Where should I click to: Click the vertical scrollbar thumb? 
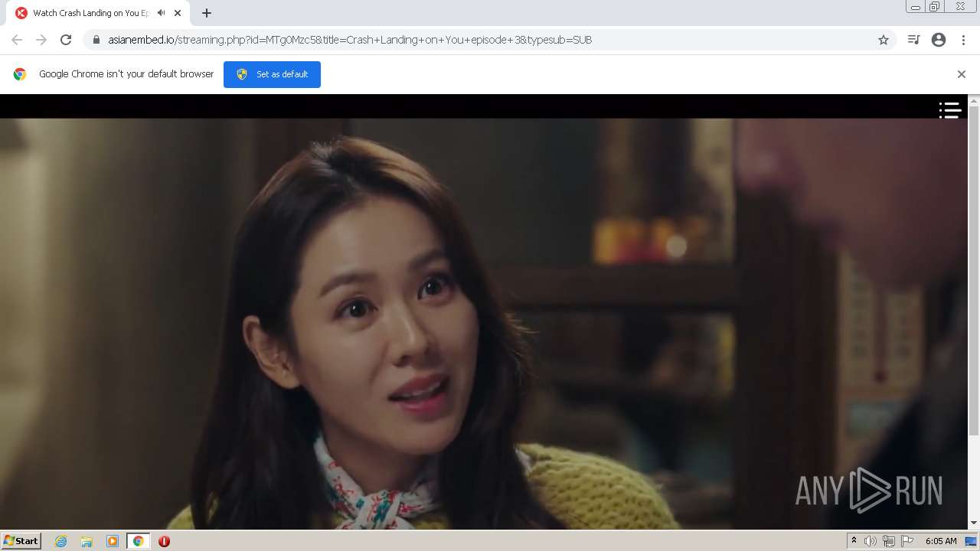coord(974,270)
